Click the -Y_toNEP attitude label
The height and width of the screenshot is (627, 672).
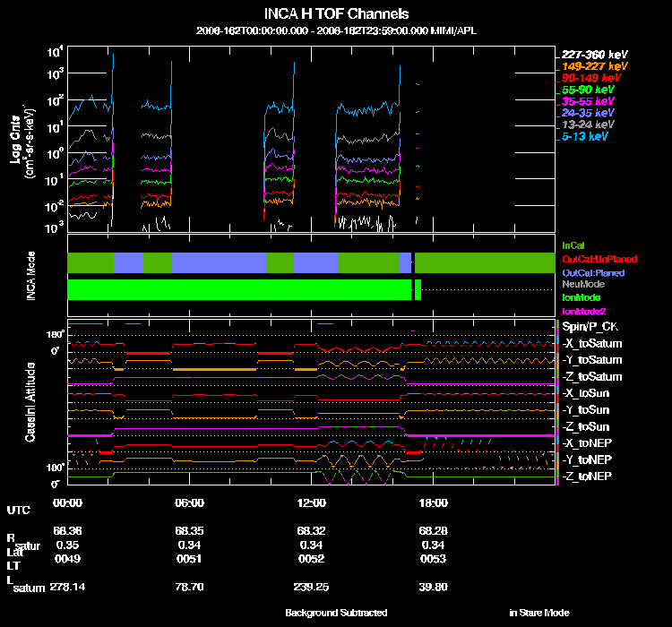[587, 460]
